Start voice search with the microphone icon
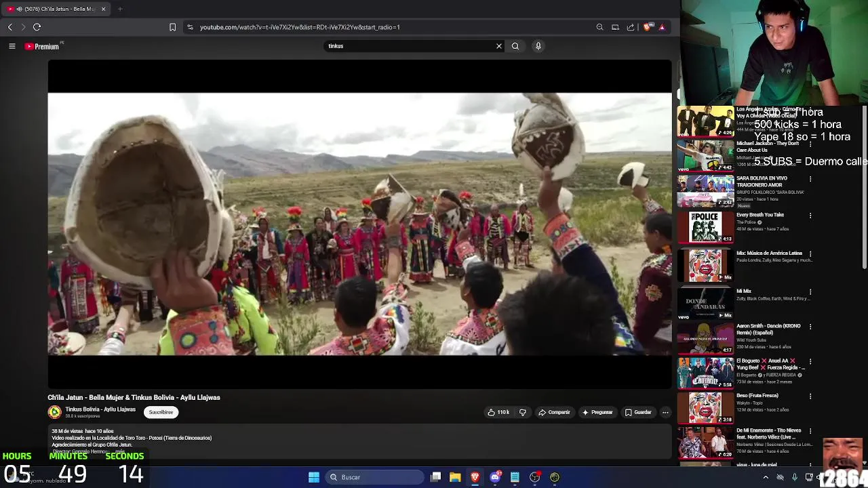 (x=538, y=46)
